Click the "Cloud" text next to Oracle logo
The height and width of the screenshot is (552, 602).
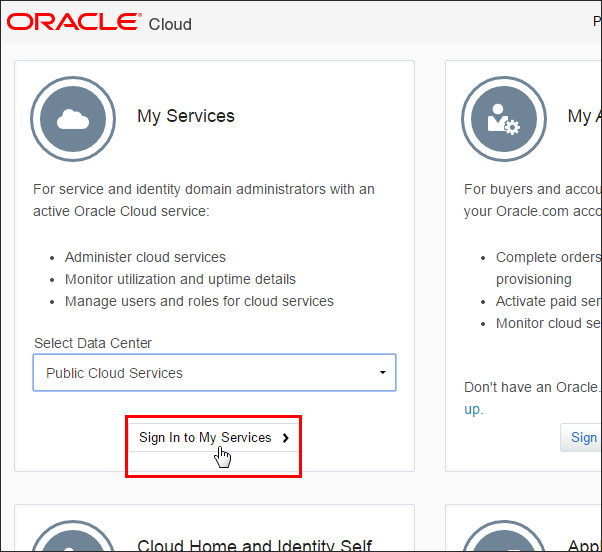pos(170,24)
